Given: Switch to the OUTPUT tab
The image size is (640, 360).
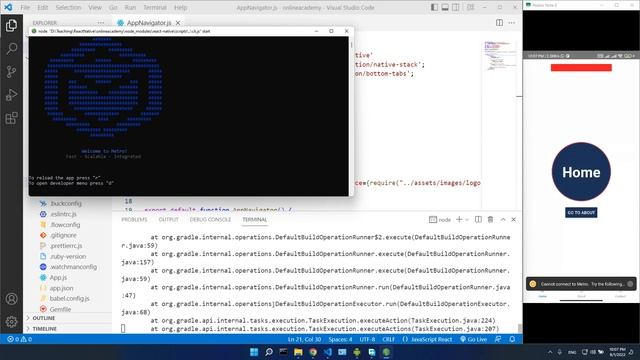Looking at the screenshot, I should tap(169, 220).
